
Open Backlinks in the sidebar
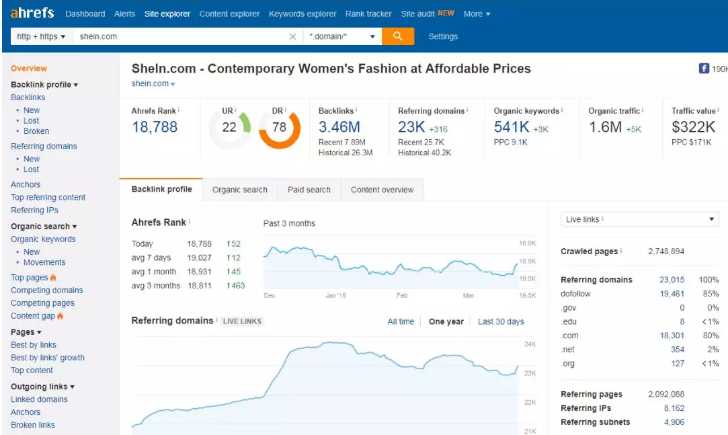(x=28, y=97)
